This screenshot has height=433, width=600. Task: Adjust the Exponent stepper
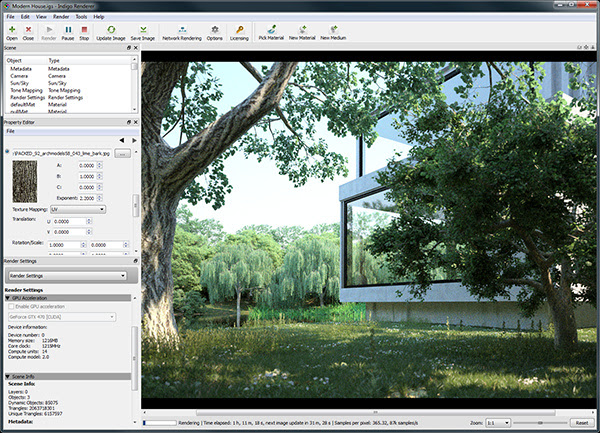pos(99,198)
